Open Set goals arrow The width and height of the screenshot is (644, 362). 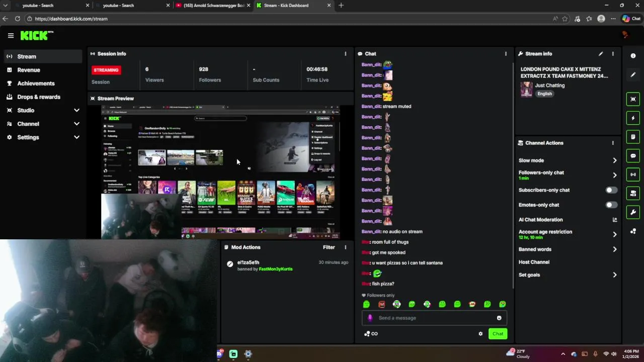point(614,275)
